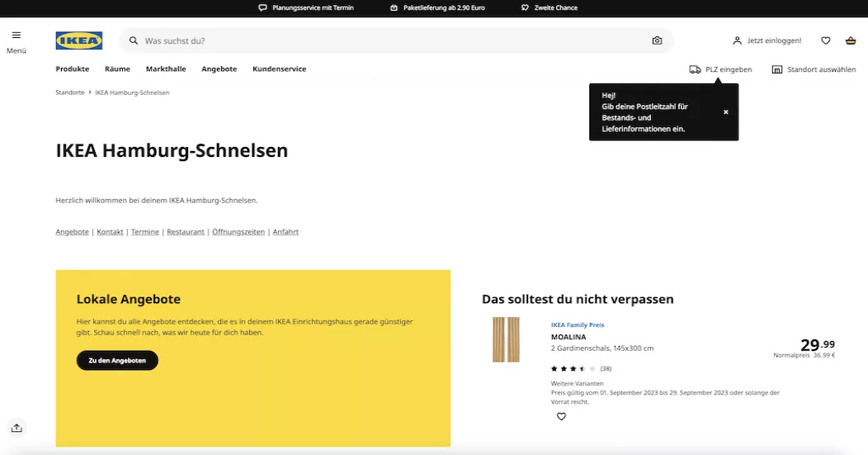868x455 pixels.
Task: Add MOALINA to favorites heart
Action: tap(561, 416)
